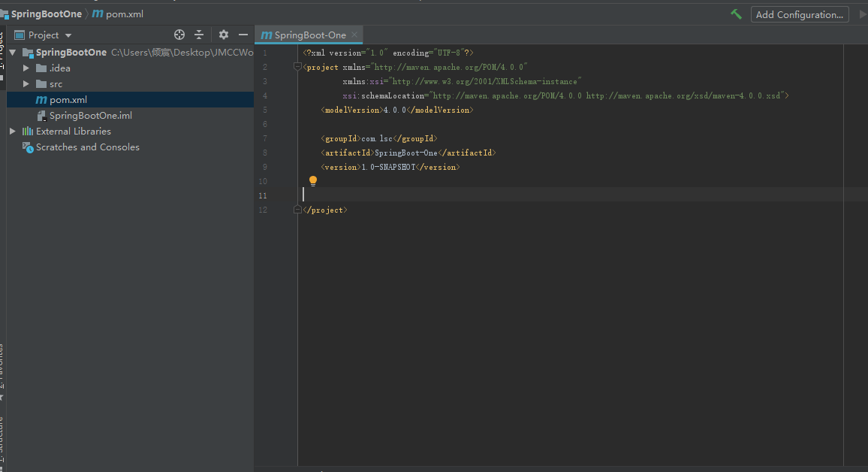
Task: Click the SpringBootOne module folder icon
Action: pos(28,53)
